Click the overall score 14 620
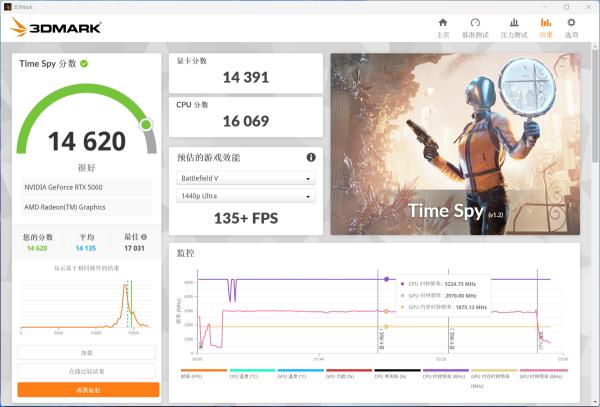600x407 pixels. pos(87,141)
